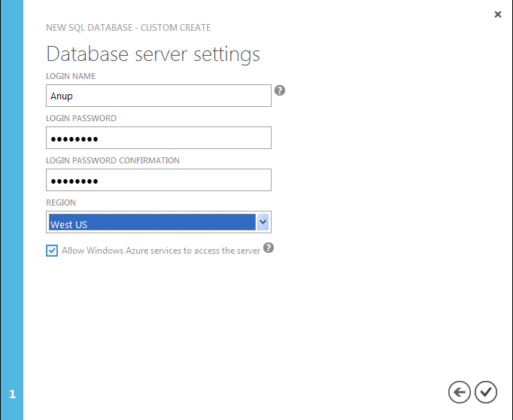Close the dialog with the X button
Viewport: 513px width, 420px height.
497,14
